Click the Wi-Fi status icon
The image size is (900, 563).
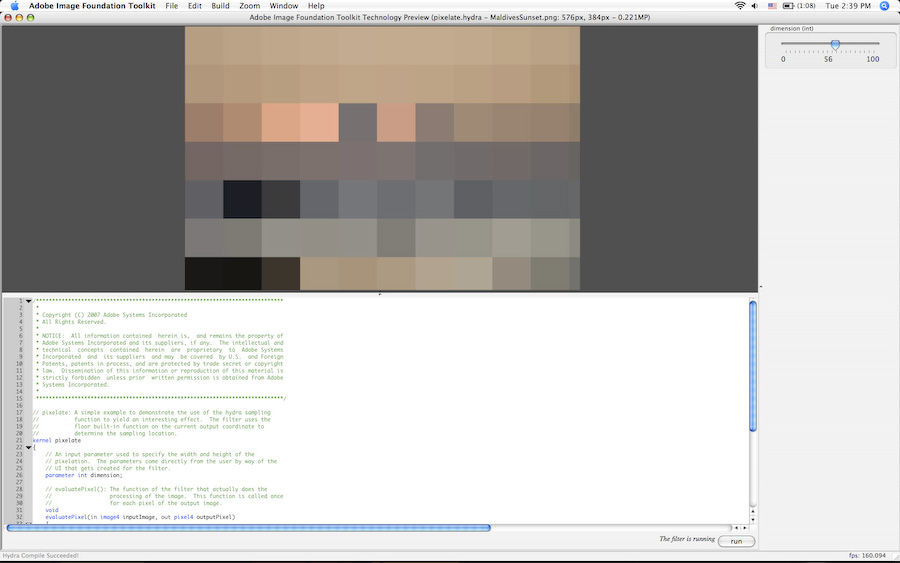(740, 6)
